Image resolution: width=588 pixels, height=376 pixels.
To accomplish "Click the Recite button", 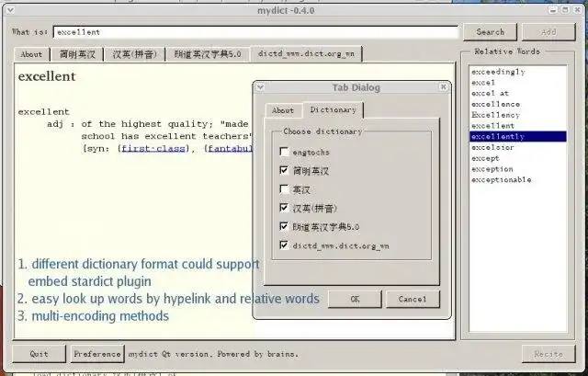I will [x=548, y=354].
